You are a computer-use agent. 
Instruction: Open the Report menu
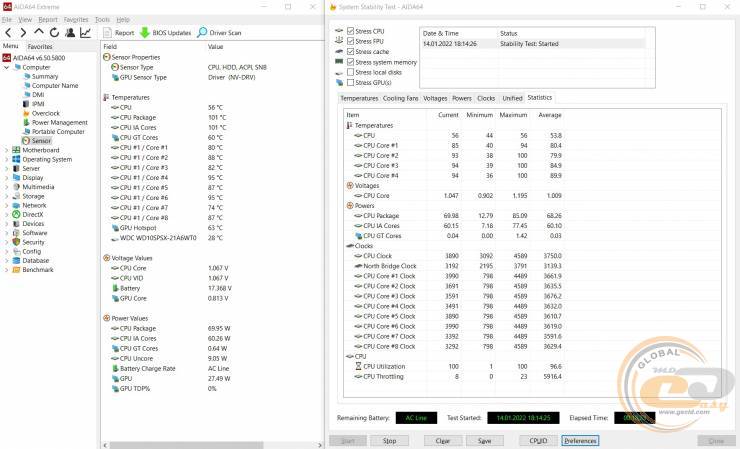pyautogui.click(x=48, y=20)
